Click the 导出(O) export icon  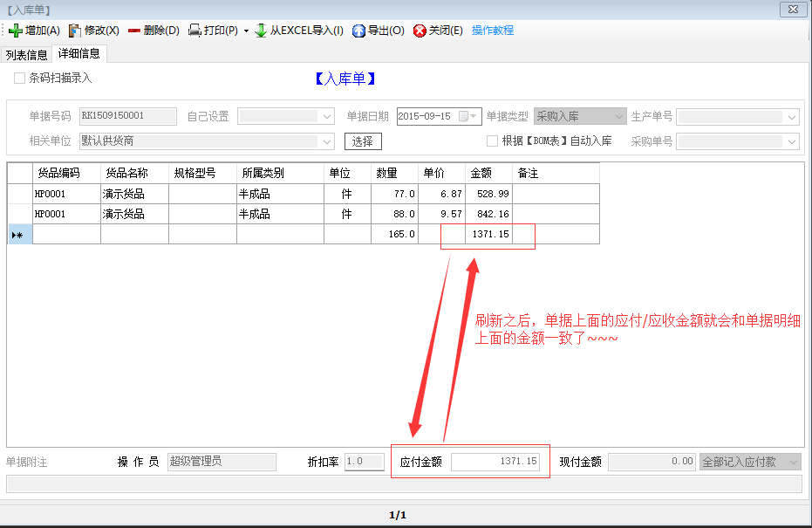point(358,31)
